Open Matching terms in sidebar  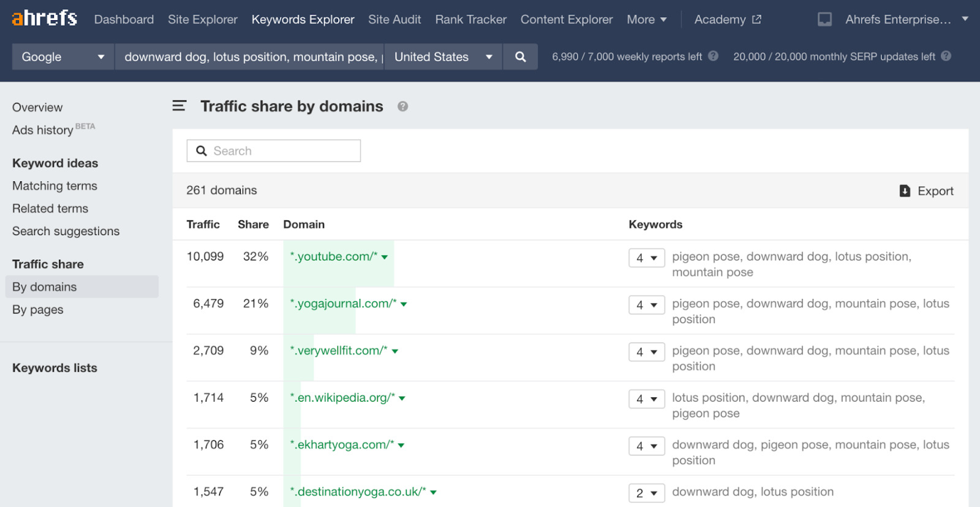[x=55, y=186]
